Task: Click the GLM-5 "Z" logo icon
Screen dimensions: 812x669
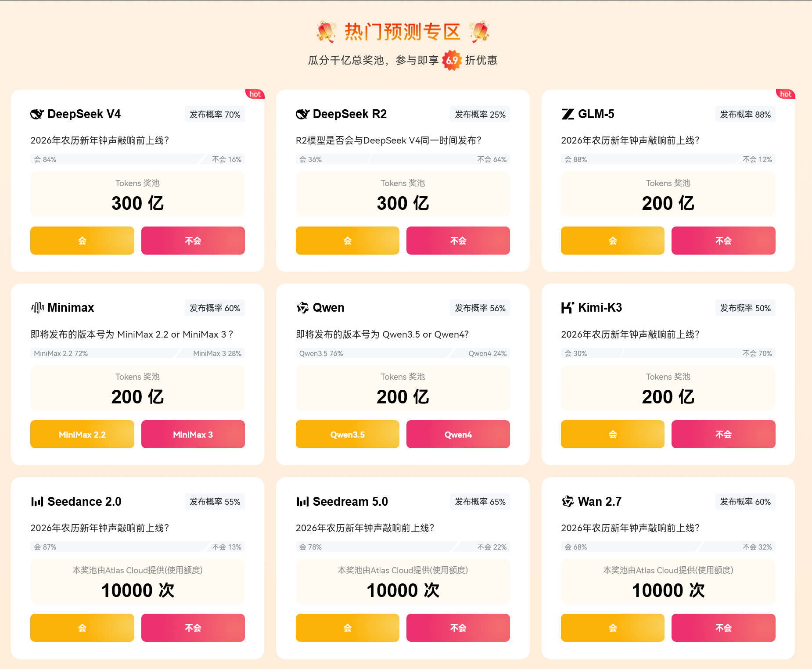Action: (x=568, y=114)
